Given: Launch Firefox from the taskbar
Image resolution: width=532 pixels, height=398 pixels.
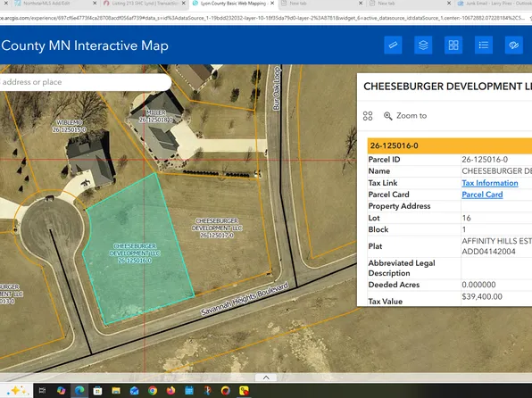Looking at the screenshot, I should pos(170,391).
